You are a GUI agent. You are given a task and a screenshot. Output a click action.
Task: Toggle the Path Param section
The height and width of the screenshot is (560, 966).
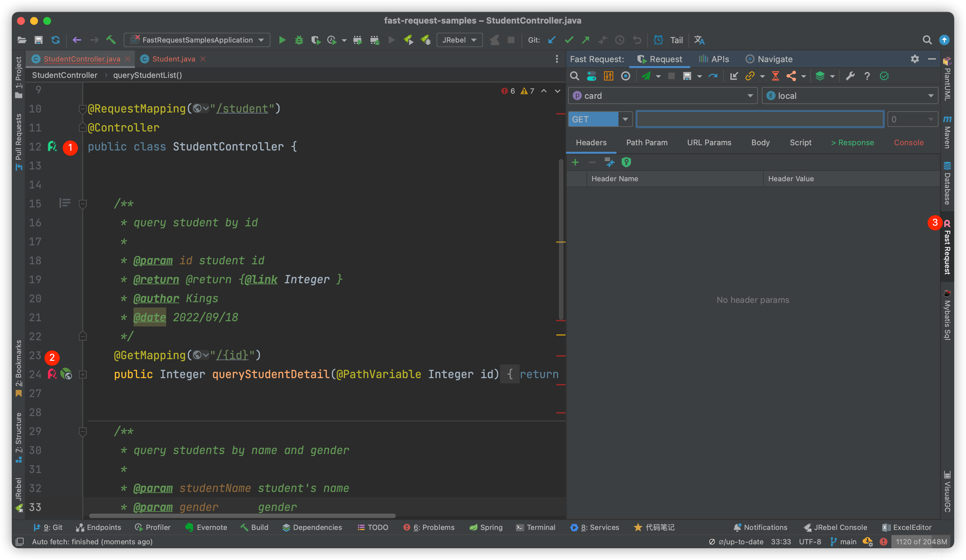pyautogui.click(x=646, y=142)
